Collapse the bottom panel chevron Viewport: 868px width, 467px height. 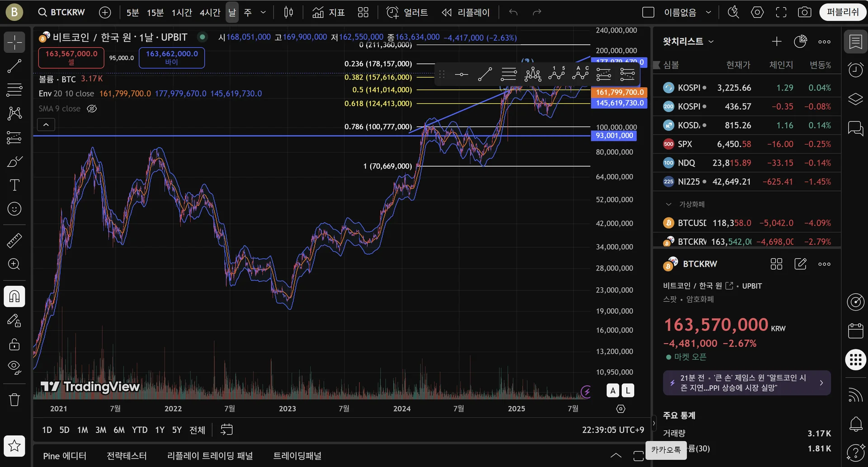pos(616,456)
